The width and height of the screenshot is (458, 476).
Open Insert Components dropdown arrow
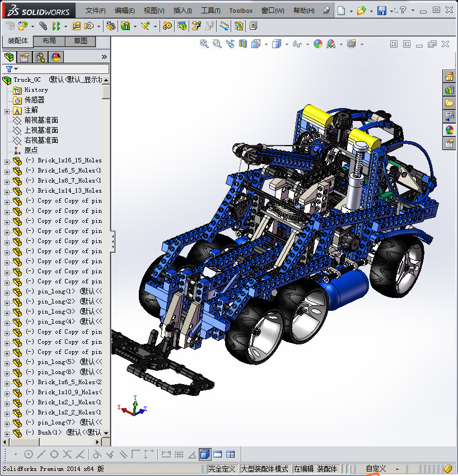pyautogui.click(x=32, y=27)
